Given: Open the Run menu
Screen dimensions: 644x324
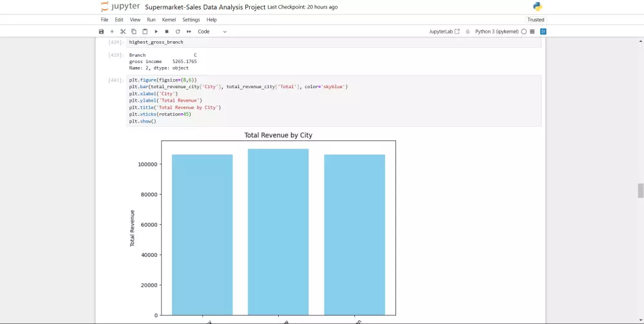Looking at the screenshot, I should tap(151, 20).
